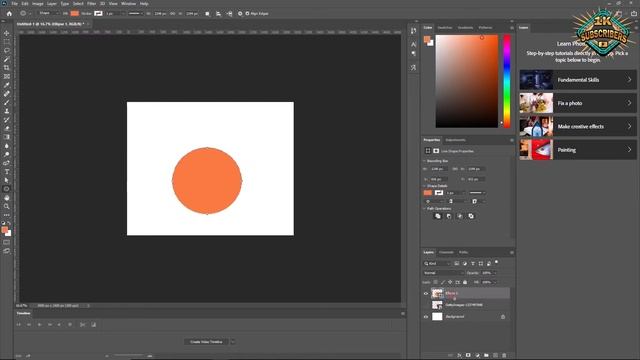Select the Horizontal Type tool
Viewport: 640px width, 360px height.
pyautogui.click(x=7, y=172)
